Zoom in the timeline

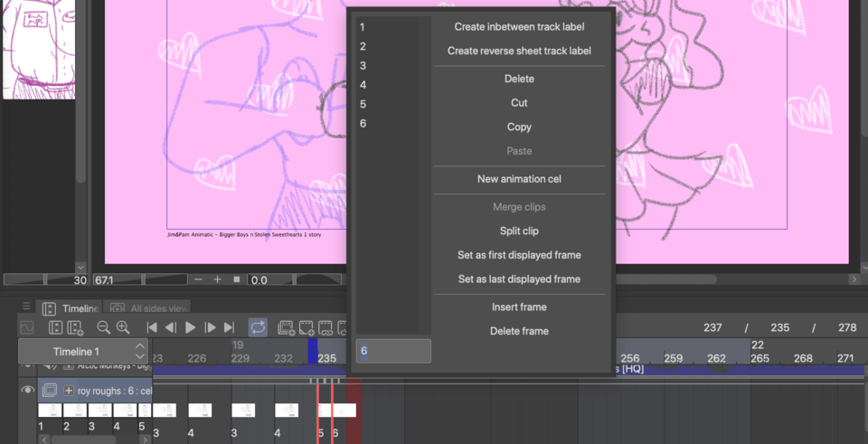(x=123, y=327)
